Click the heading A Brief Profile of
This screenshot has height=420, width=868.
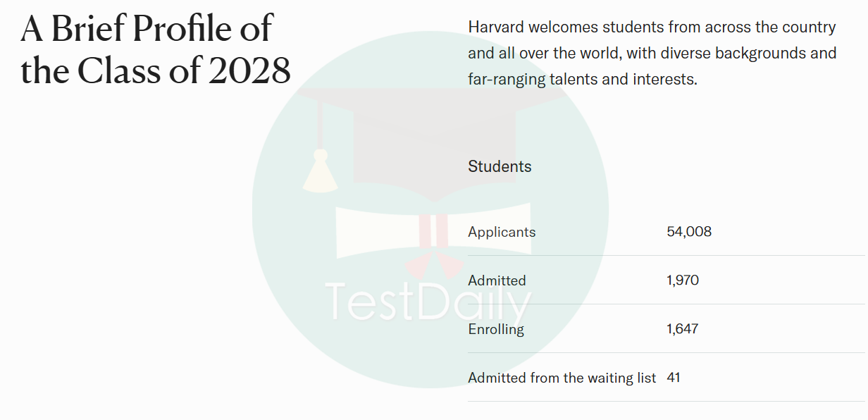point(147,29)
